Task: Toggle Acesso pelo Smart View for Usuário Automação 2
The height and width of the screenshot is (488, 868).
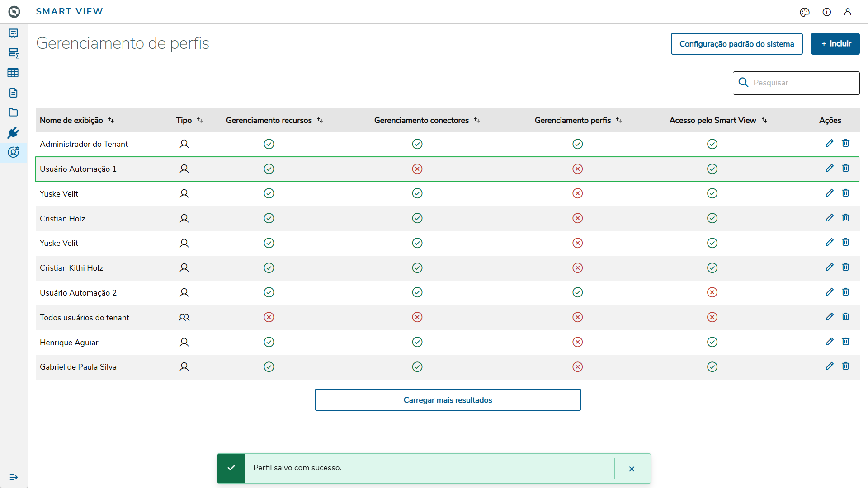Action: click(x=712, y=292)
